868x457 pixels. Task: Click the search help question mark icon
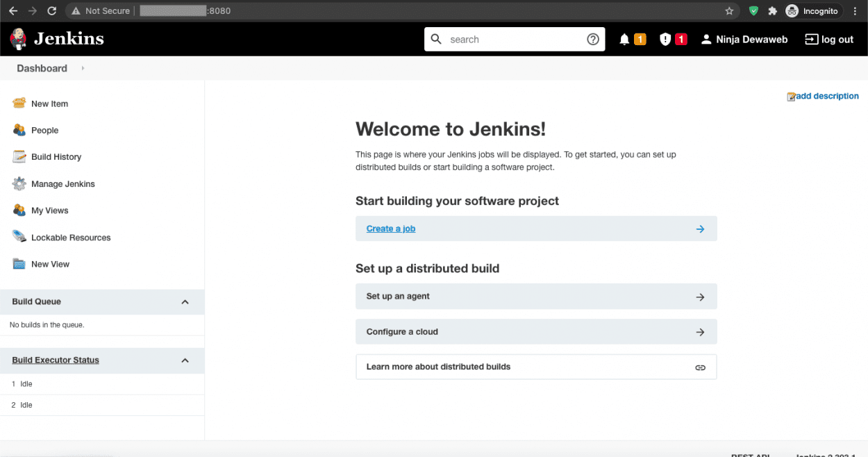(x=593, y=40)
